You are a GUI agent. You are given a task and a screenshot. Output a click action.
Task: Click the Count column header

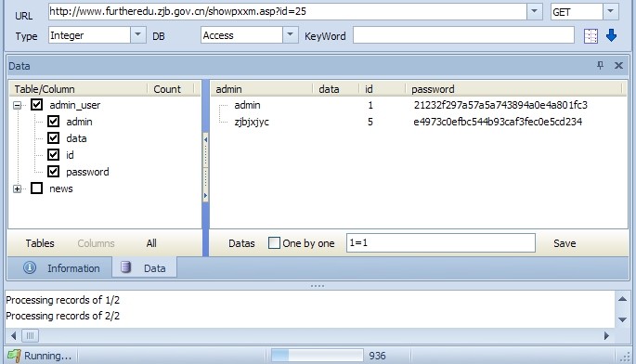[167, 89]
